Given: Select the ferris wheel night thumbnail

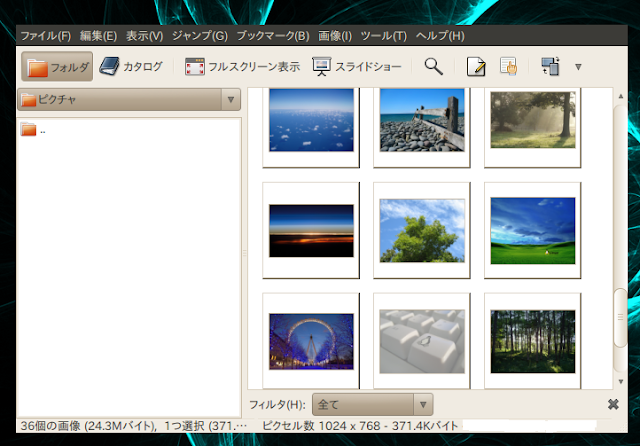Looking at the screenshot, I should 311,342.
